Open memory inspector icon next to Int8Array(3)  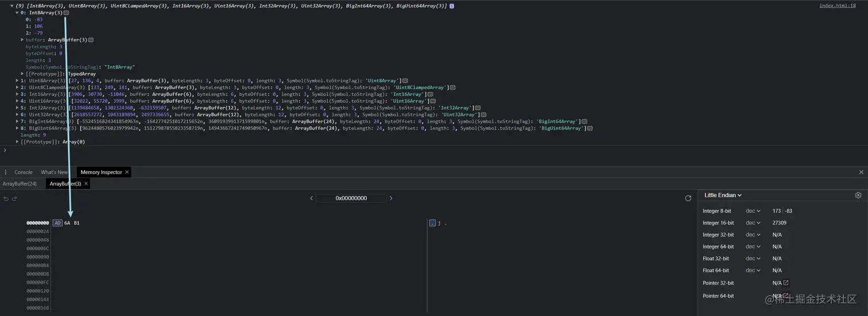67,13
